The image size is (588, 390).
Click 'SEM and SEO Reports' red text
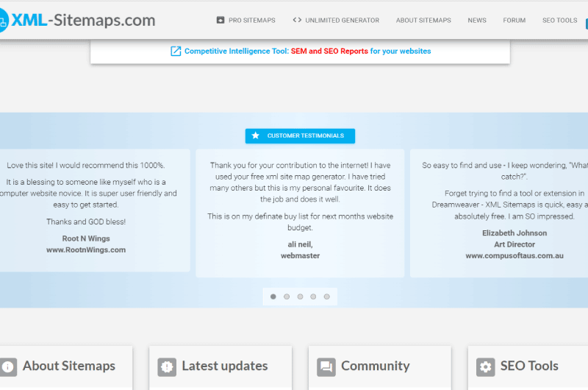tap(329, 51)
